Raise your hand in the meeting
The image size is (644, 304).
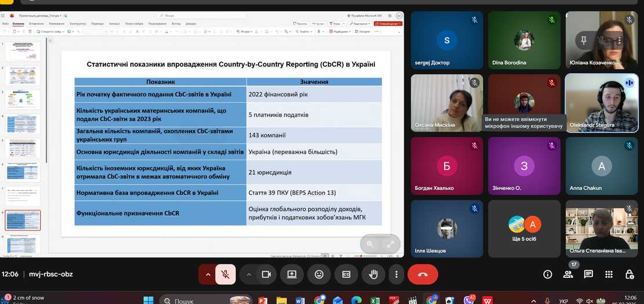[373, 274]
